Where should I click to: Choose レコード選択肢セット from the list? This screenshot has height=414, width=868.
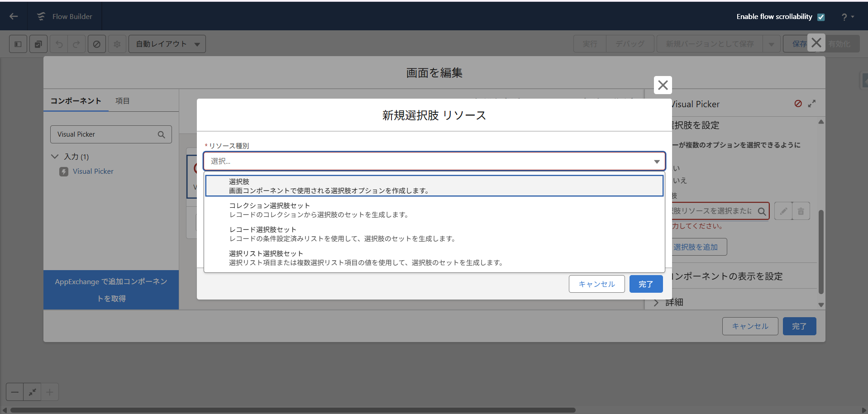[434, 234]
